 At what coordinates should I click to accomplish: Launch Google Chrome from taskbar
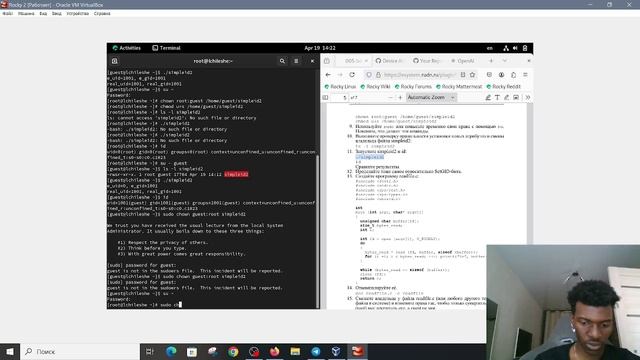point(233,351)
